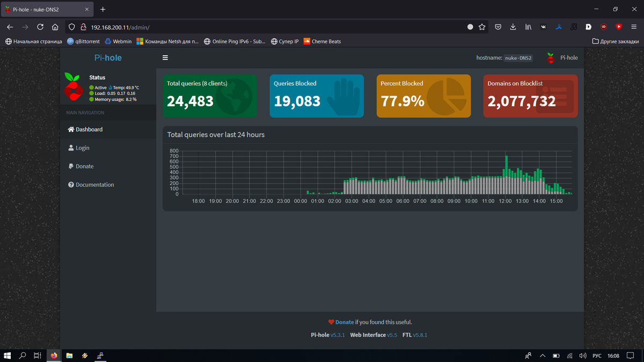Open the Firefox downloads panel

[513, 27]
